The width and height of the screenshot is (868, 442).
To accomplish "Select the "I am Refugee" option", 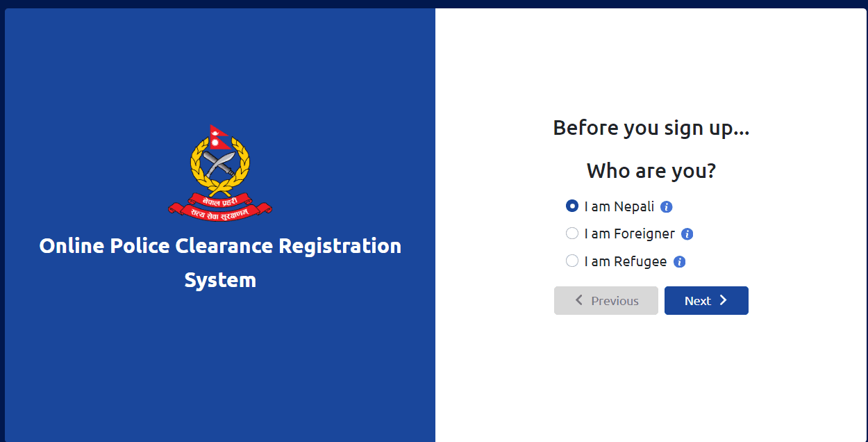I will [571, 261].
